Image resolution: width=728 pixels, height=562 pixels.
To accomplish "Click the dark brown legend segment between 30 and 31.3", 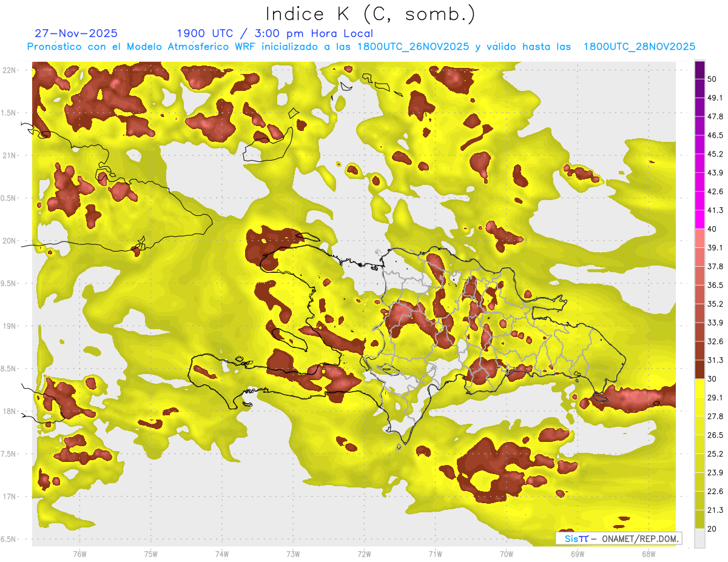I will click(699, 369).
